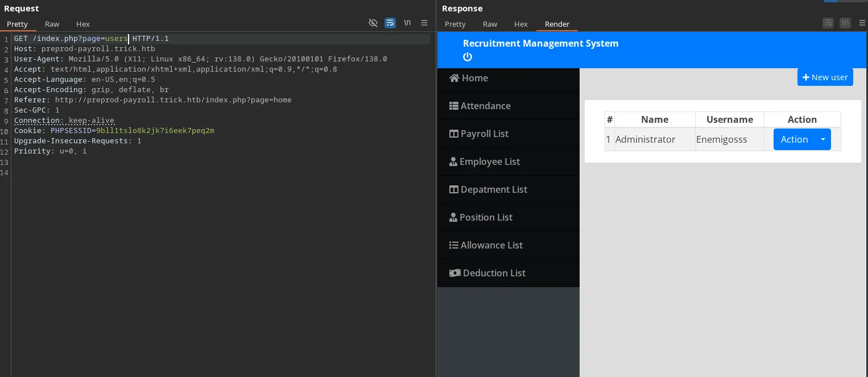Open the Hex tab in the Response panel

click(520, 24)
